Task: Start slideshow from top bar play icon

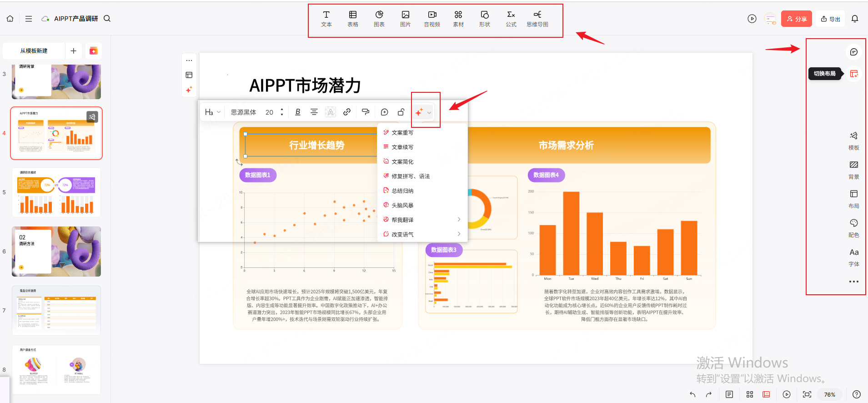Action: (752, 19)
